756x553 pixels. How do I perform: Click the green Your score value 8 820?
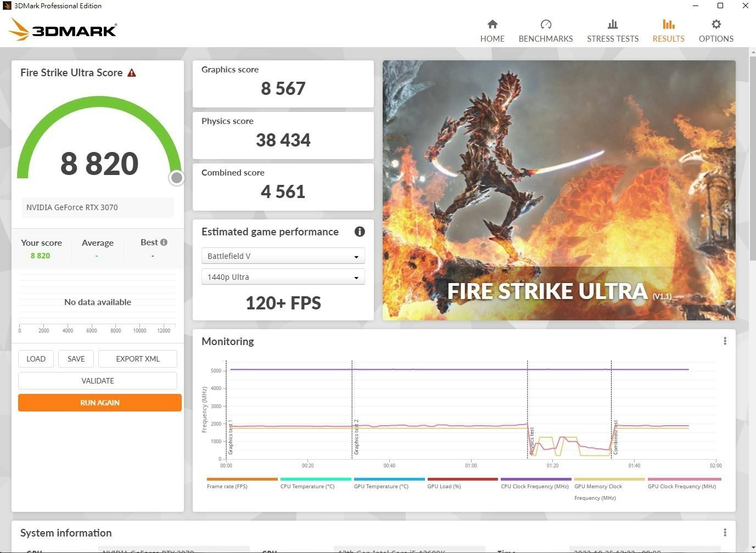point(40,256)
